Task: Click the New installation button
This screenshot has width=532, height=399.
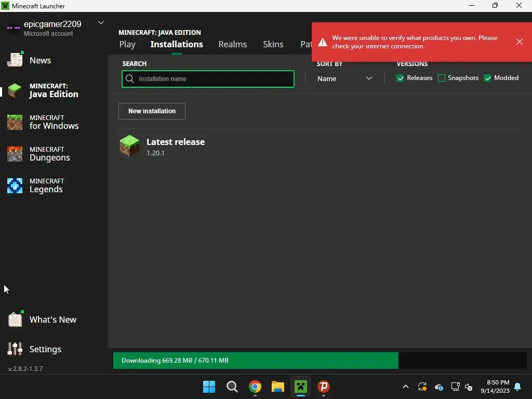Action: click(152, 111)
